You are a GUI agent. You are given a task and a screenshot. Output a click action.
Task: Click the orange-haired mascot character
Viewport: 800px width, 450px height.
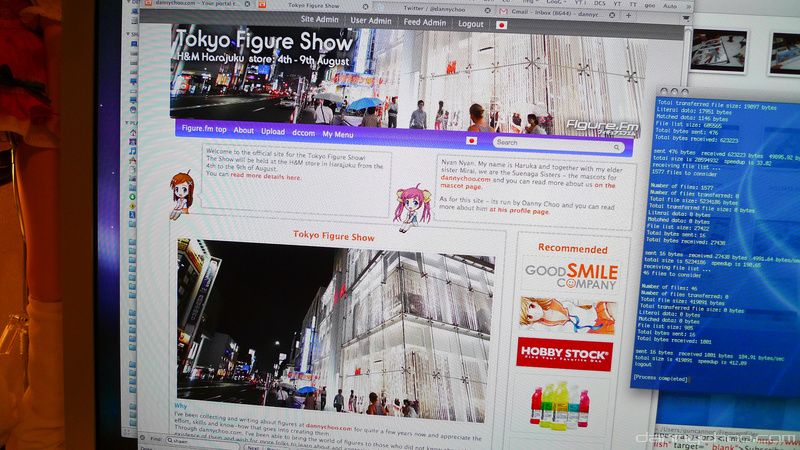tap(181, 192)
